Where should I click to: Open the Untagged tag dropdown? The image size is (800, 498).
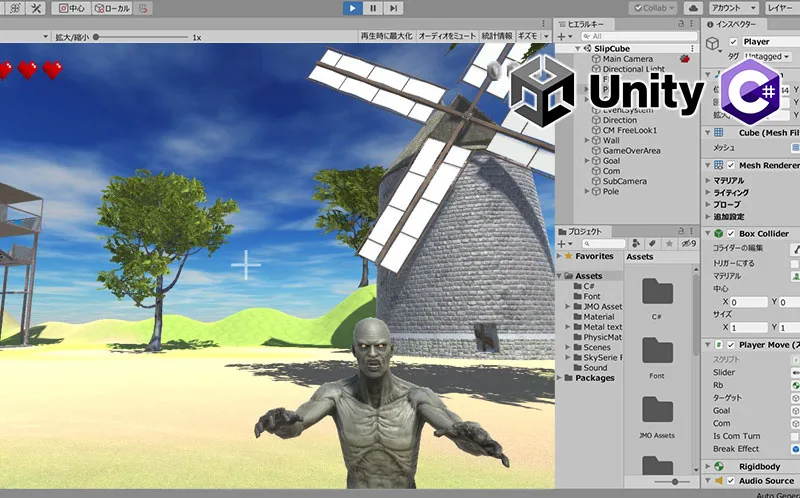[767, 56]
